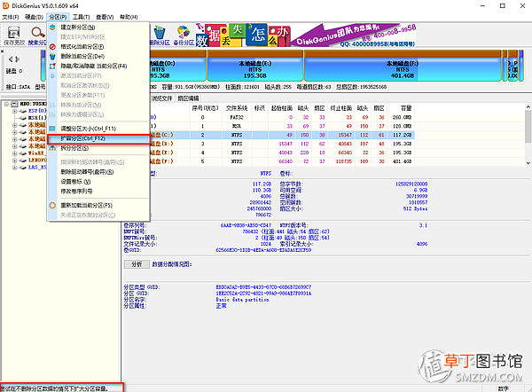
Task: Select 扩容分区(Ctrl_F12) menu entry
Action: pos(98,138)
